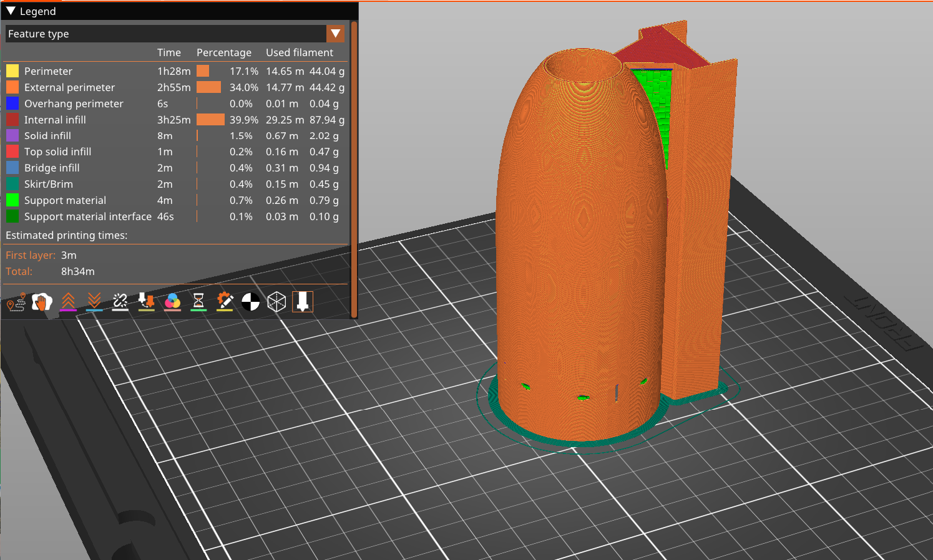Select the Support material label
This screenshot has height=560, width=933.
tap(65, 200)
